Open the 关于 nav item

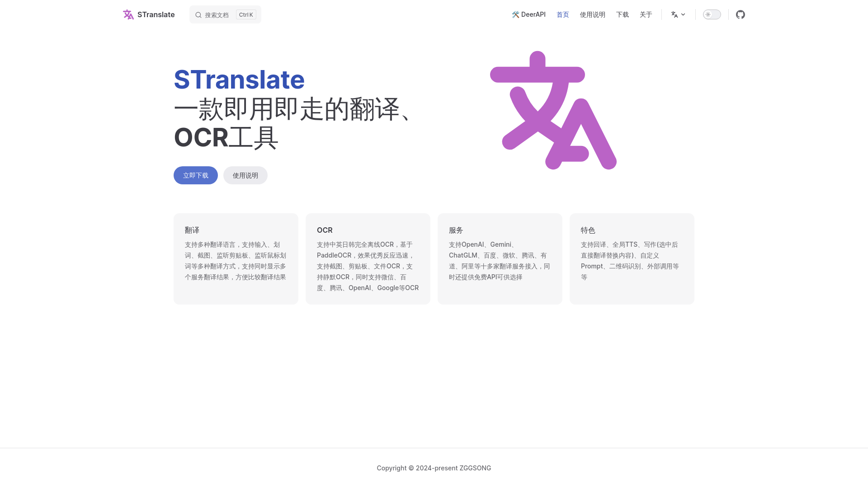click(x=646, y=14)
